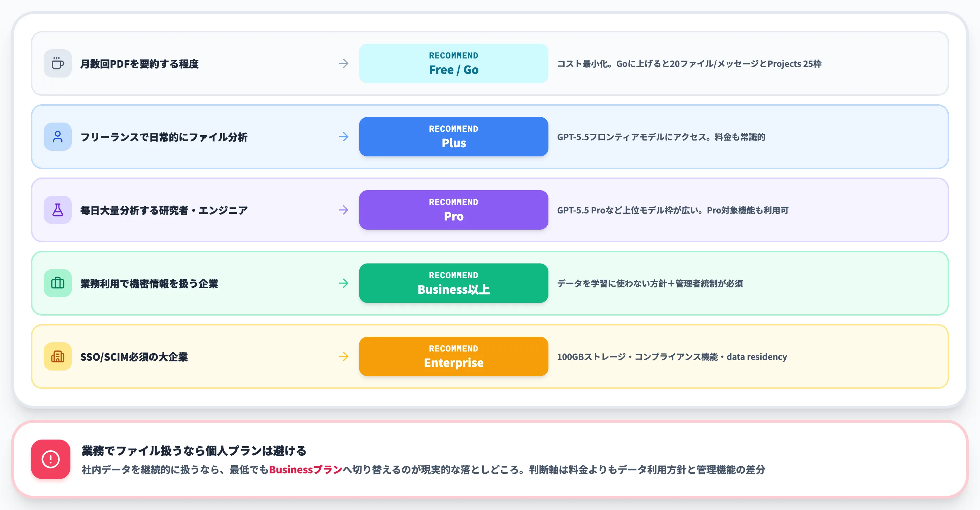Click the arrow before Enterprise recommendation
Image resolution: width=980 pixels, height=510 pixels.
coord(344,357)
